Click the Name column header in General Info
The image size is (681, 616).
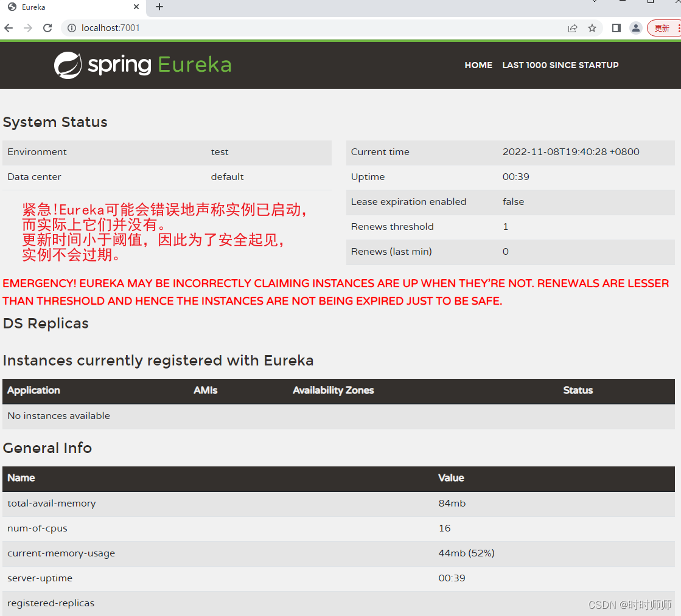tap(21, 478)
